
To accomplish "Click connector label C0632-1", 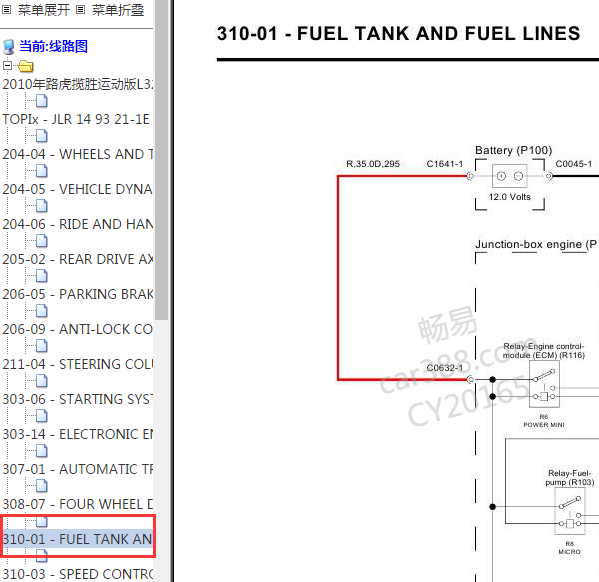I will pos(444,368).
